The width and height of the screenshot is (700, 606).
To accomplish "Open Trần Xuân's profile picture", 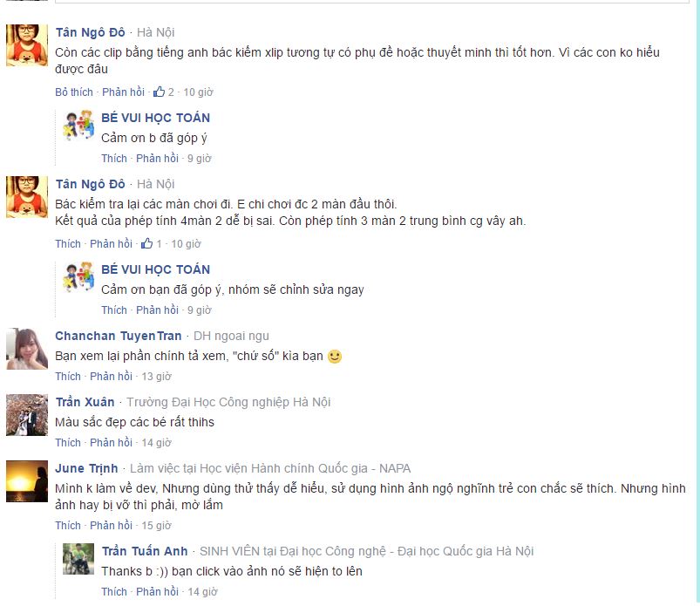I will (27, 415).
